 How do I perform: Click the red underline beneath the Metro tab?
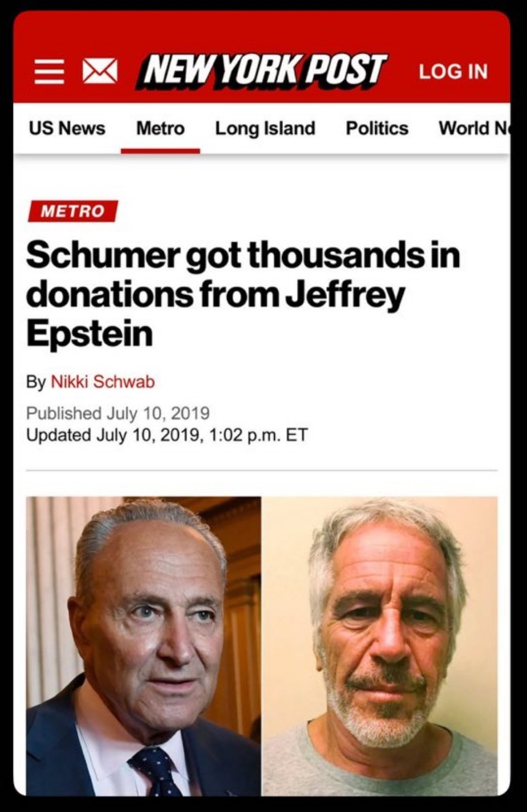[160, 151]
